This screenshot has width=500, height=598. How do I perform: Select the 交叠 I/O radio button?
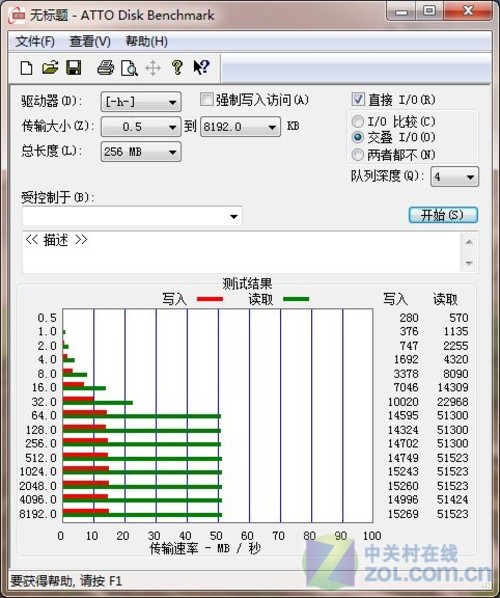(357, 137)
